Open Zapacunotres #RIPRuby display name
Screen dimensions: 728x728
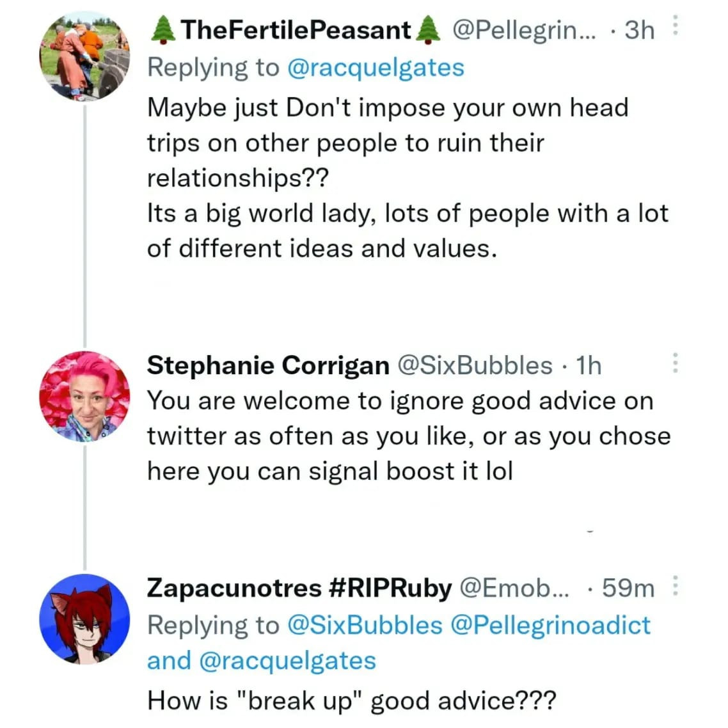click(x=299, y=587)
